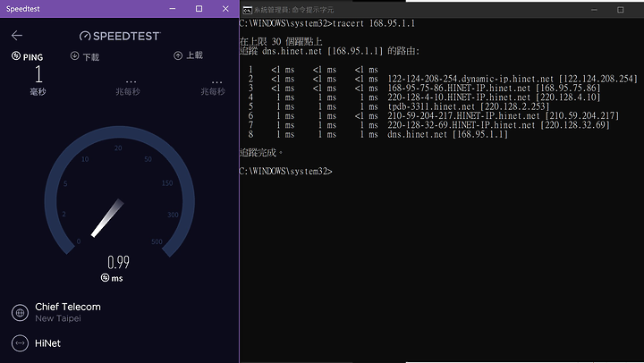Click the 追蹤完成 message
644x363 pixels.
click(x=261, y=153)
